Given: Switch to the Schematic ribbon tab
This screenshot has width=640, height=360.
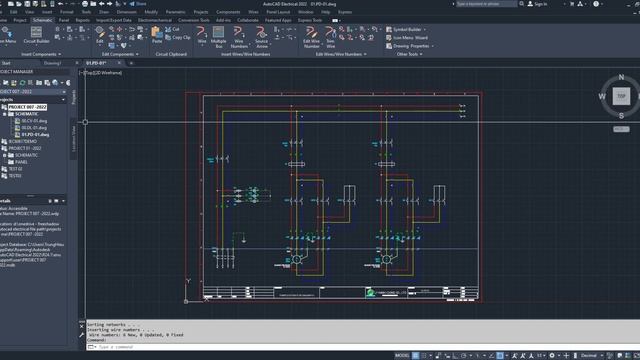Looking at the screenshot, I should tap(42, 20).
